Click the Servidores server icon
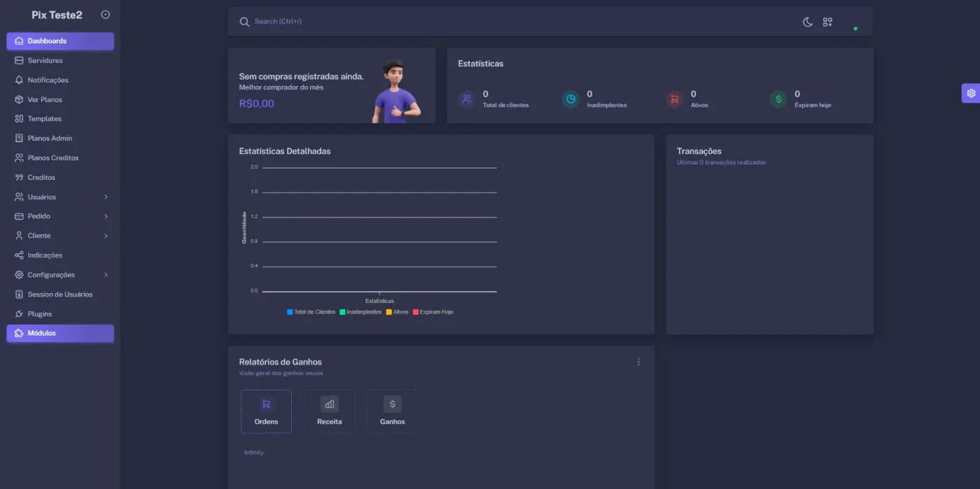The image size is (980, 489). (x=19, y=61)
